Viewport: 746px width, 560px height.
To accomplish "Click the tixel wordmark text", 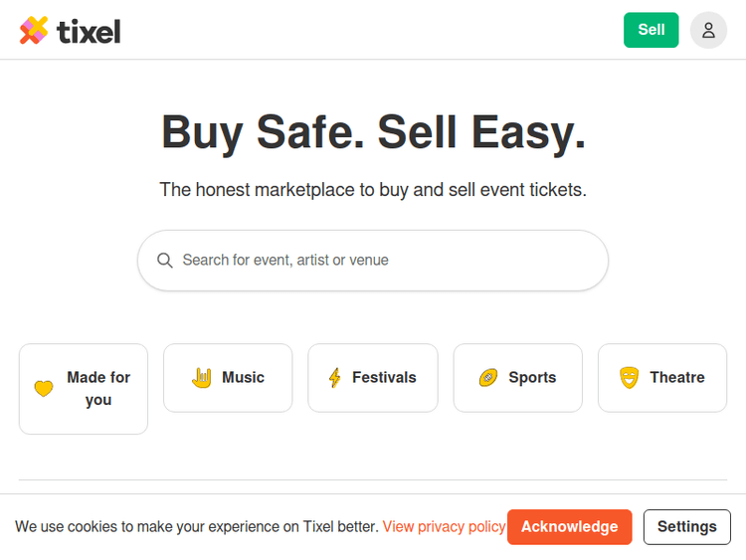I will click(x=90, y=32).
